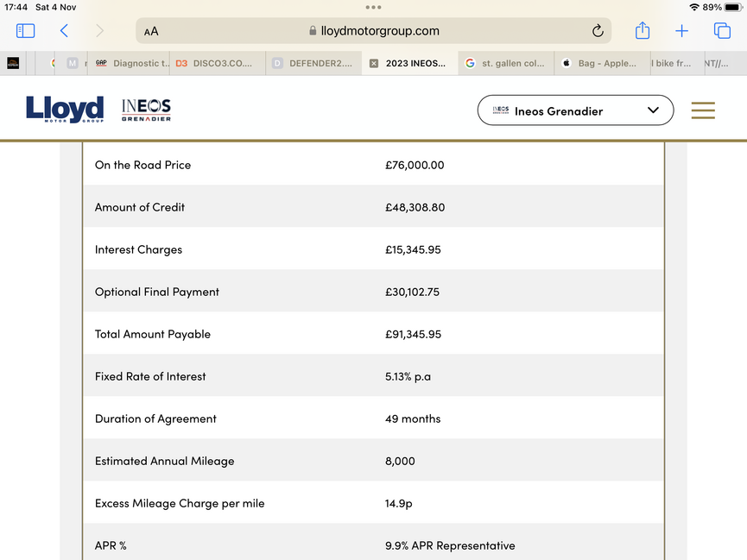Select the On the Road Price £76,000.00 value

[415, 165]
